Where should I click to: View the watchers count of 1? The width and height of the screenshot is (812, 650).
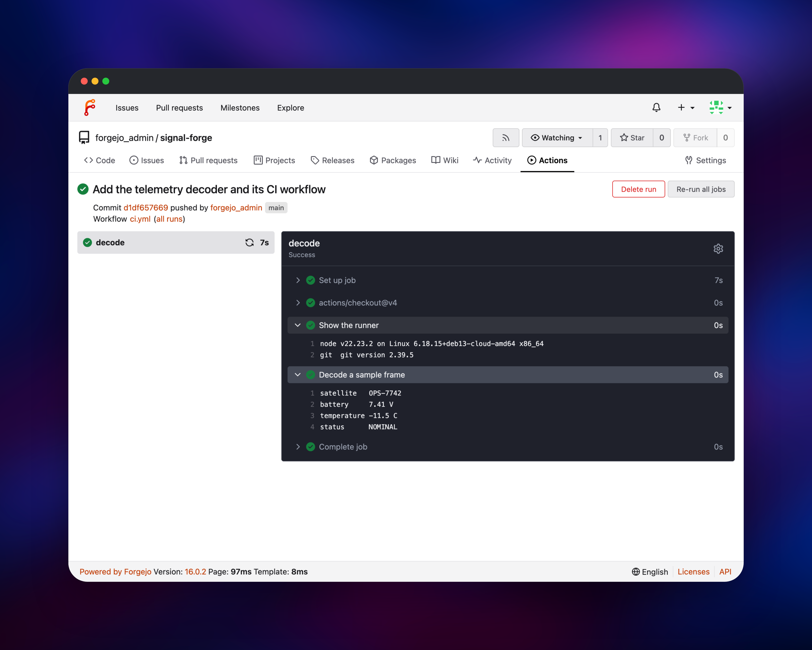point(600,138)
